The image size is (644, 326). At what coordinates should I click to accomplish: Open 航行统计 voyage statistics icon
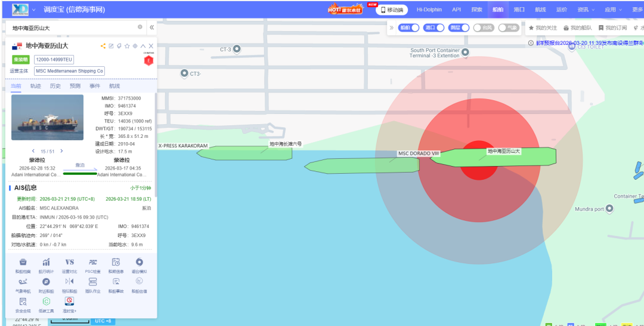point(46,263)
